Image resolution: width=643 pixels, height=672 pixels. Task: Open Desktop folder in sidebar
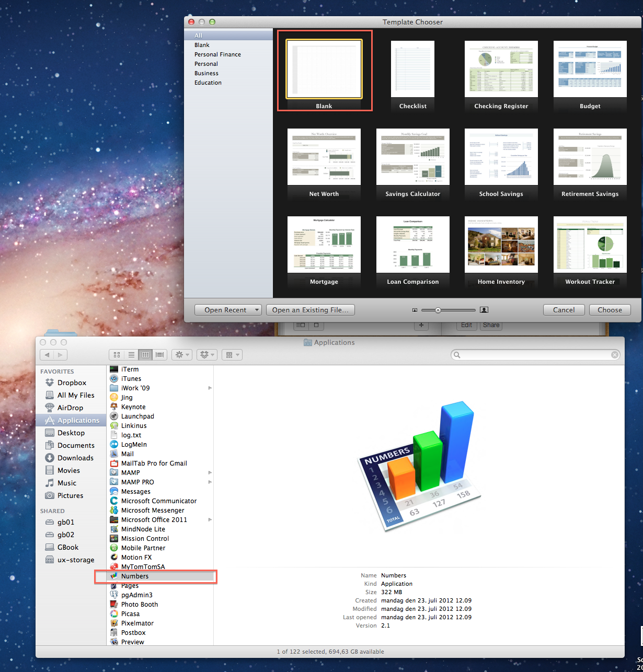(x=71, y=433)
